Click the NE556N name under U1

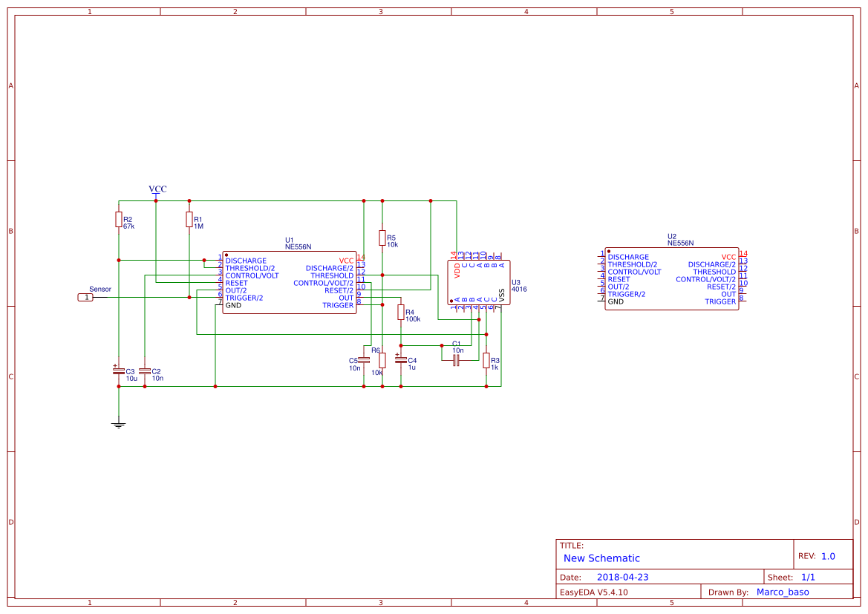[x=298, y=247]
